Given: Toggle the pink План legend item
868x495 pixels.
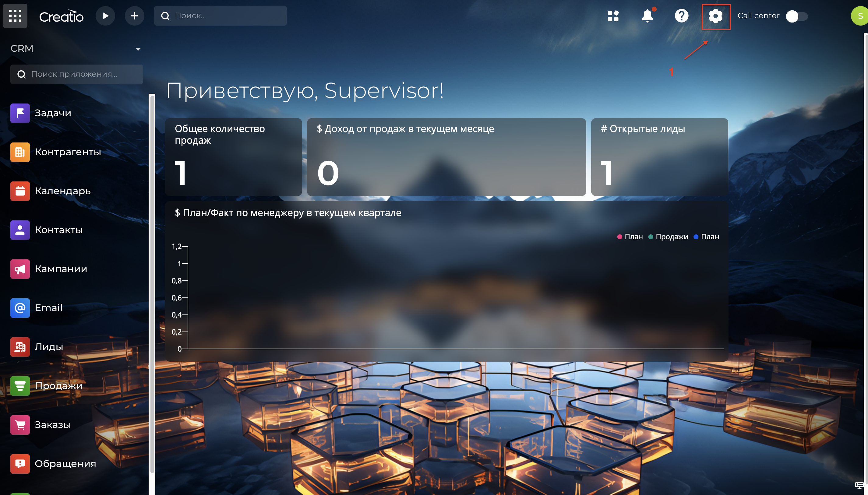Looking at the screenshot, I should [x=630, y=237].
